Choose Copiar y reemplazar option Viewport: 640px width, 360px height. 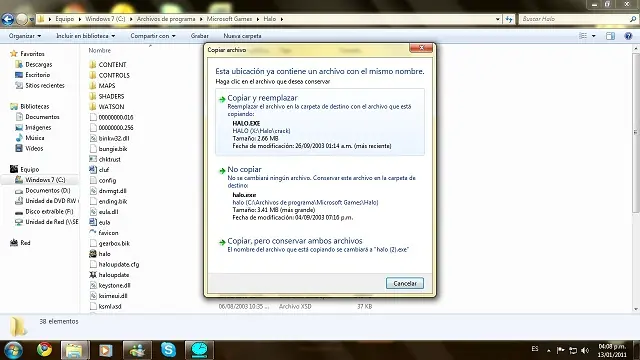tap(320, 122)
